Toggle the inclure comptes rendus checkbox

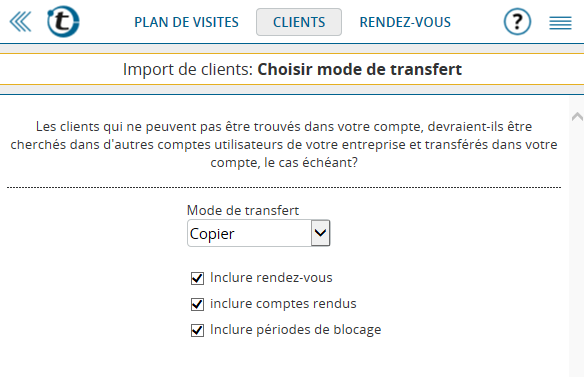point(197,304)
